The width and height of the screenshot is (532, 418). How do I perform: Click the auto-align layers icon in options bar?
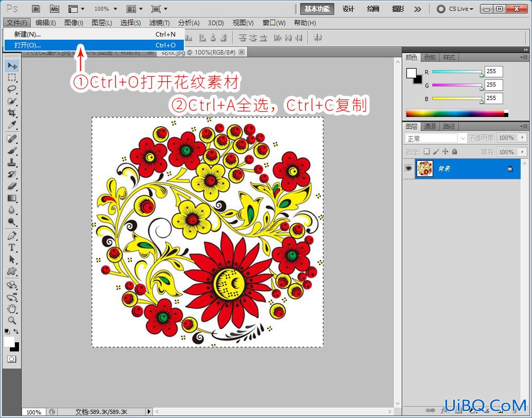[x=318, y=37]
